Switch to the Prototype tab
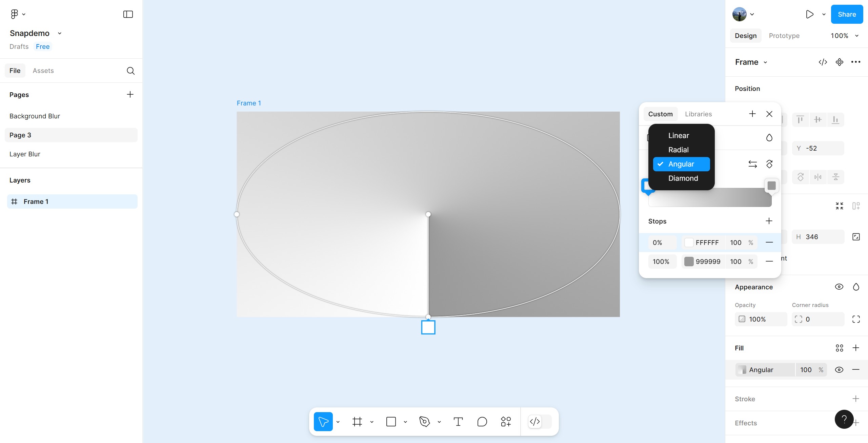Image resolution: width=868 pixels, height=443 pixels. coord(784,36)
